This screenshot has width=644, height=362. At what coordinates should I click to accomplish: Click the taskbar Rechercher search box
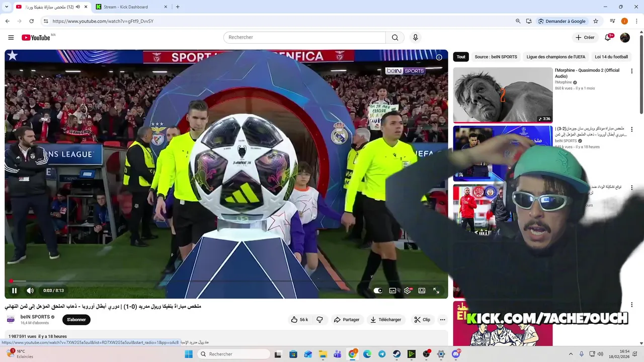point(233,354)
